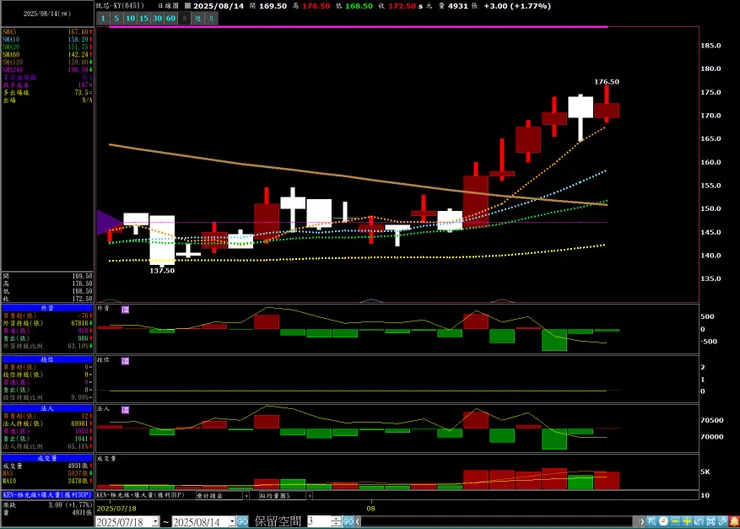The height and width of the screenshot is (529, 740).
Task: Click the horizontal scrollbar track
Action: click(x=498, y=521)
